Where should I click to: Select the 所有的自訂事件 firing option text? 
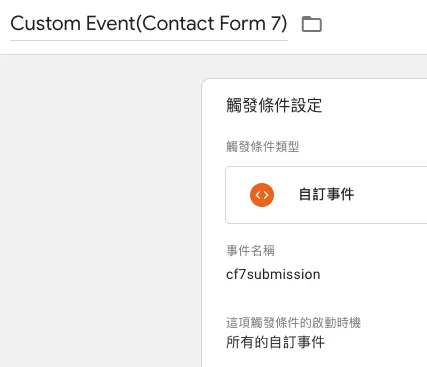(x=275, y=342)
